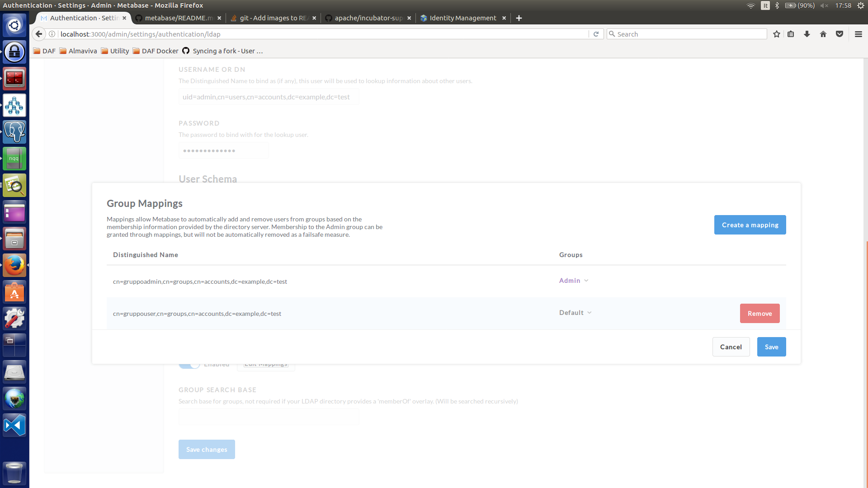
Task: Open the Pocket icon in the toolbar
Action: pyautogui.click(x=840, y=34)
